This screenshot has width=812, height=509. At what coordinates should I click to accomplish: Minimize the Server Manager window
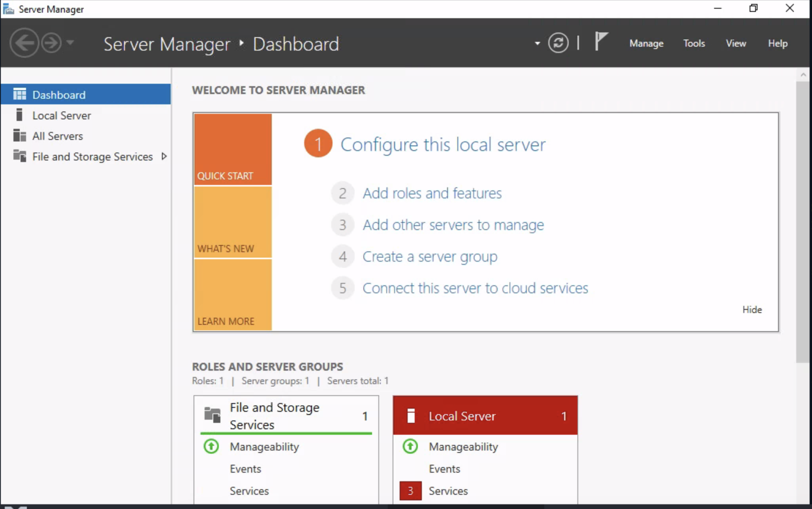click(x=718, y=8)
